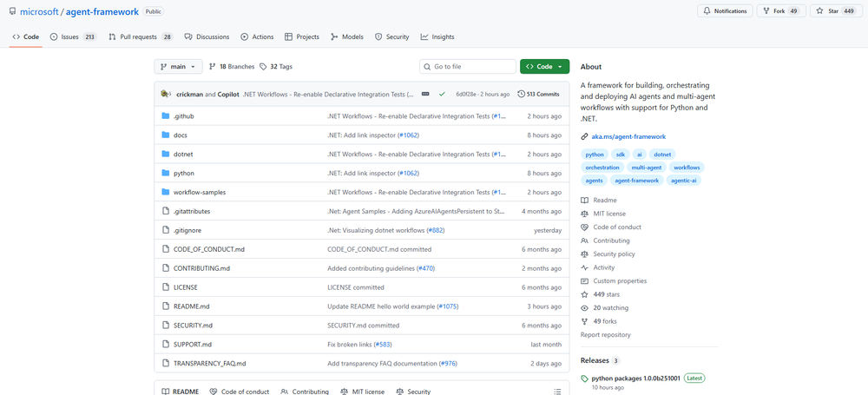Click the stars icon beside 449 stars

(x=584, y=294)
